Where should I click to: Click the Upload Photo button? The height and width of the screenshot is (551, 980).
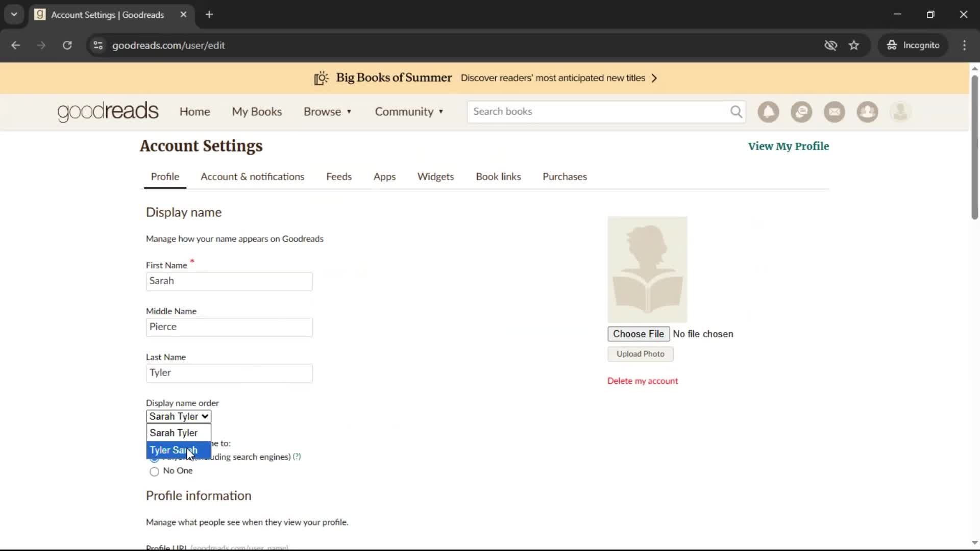(x=640, y=354)
